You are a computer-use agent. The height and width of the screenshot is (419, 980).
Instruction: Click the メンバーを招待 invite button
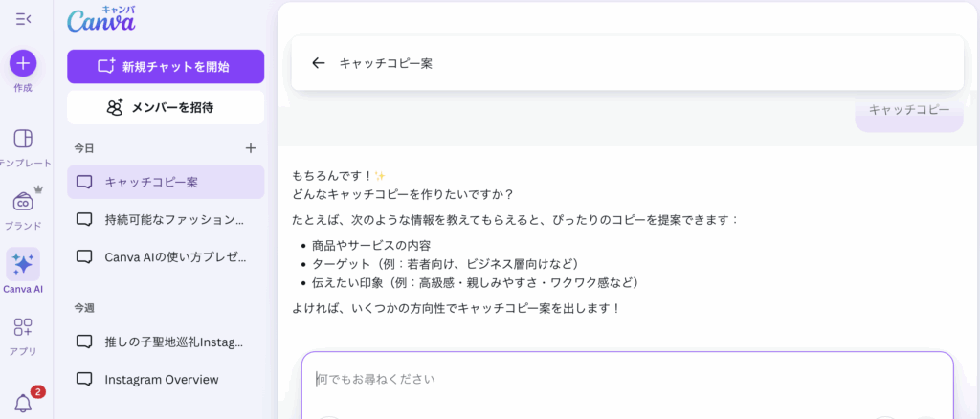pyautogui.click(x=166, y=107)
